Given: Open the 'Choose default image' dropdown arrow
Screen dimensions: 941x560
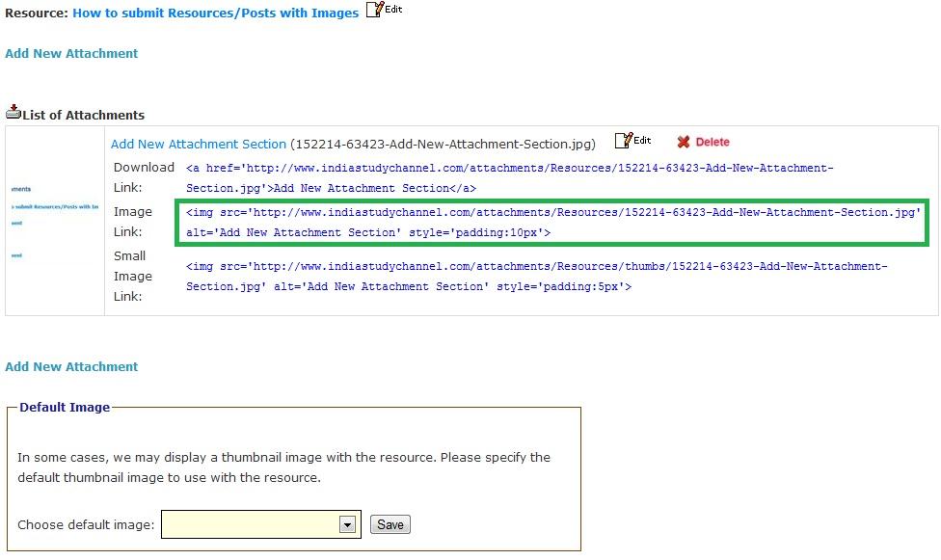Looking at the screenshot, I should click(347, 524).
